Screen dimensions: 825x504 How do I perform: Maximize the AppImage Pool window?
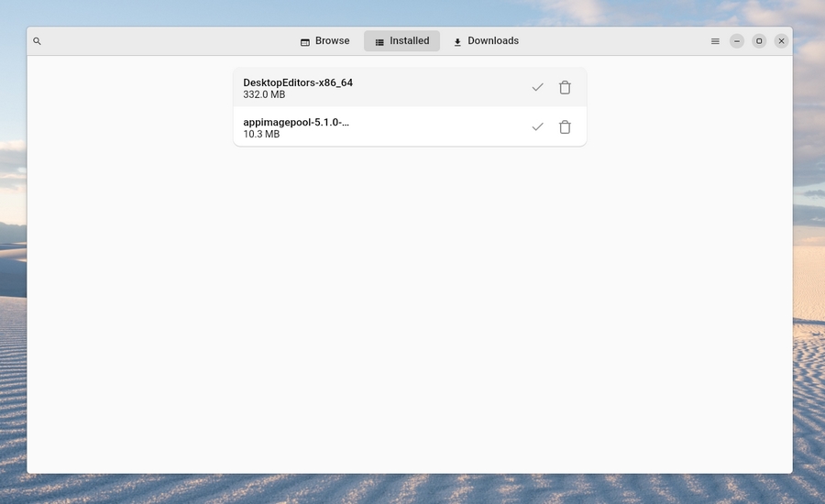tap(759, 41)
